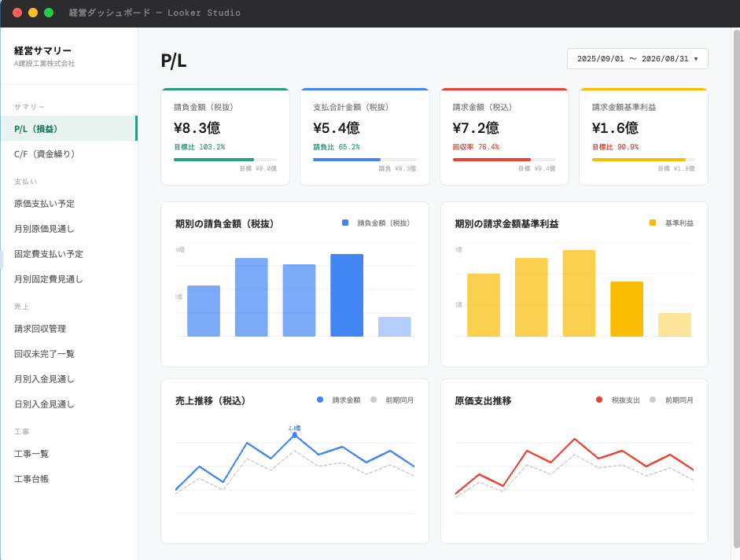Click the blue 請負金額（税抜）legend swatch
The image size is (740, 560).
pos(345,223)
